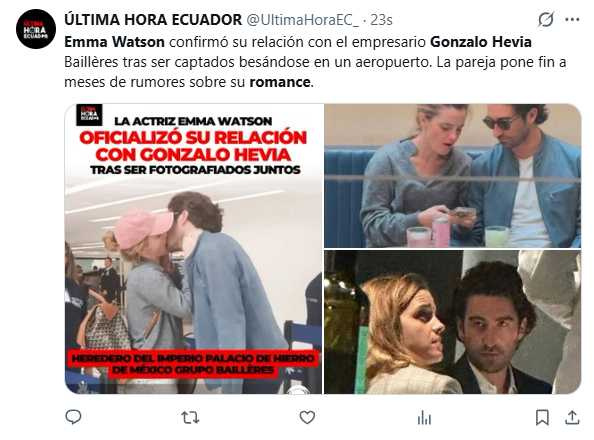This screenshot has height=440, width=594.
Task: Click the bold Gonzalo Hevia name
Action: click(x=481, y=42)
